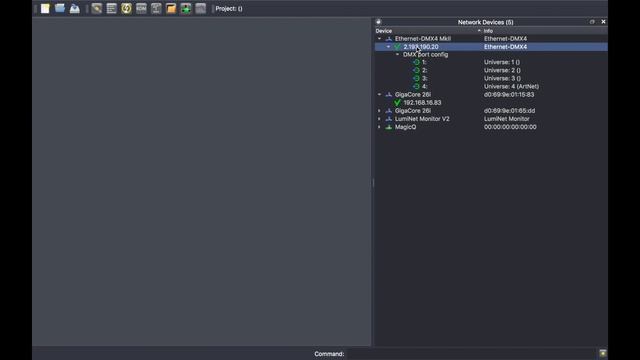Click the port 1 DMX icon

click(416, 62)
